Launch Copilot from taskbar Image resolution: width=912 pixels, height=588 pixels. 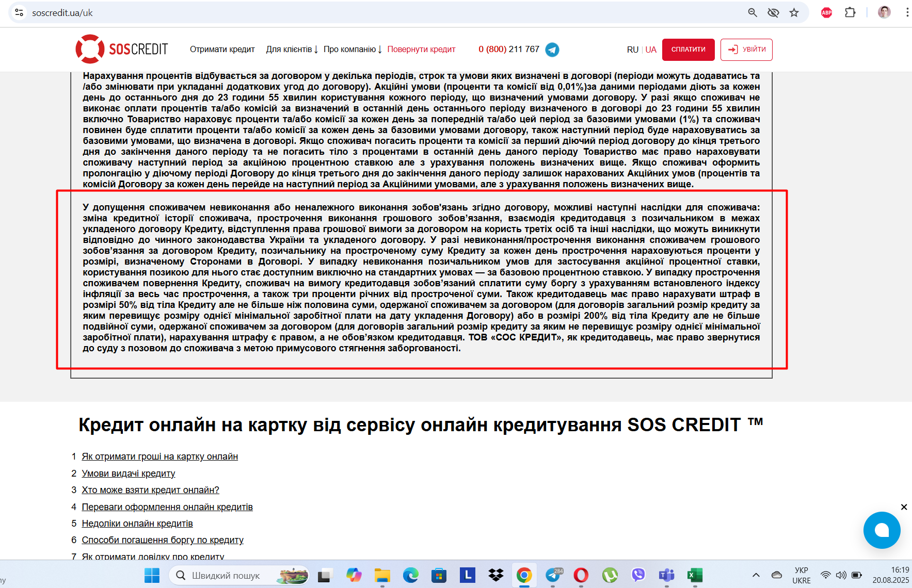pos(354,575)
